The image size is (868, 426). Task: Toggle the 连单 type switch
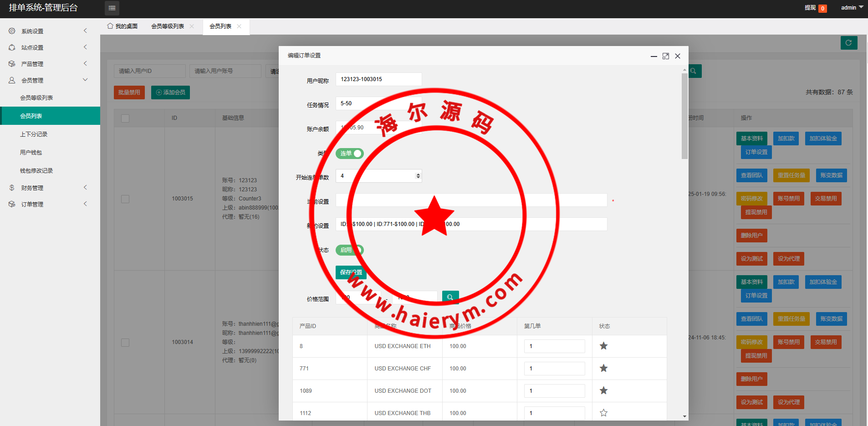tap(350, 154)
